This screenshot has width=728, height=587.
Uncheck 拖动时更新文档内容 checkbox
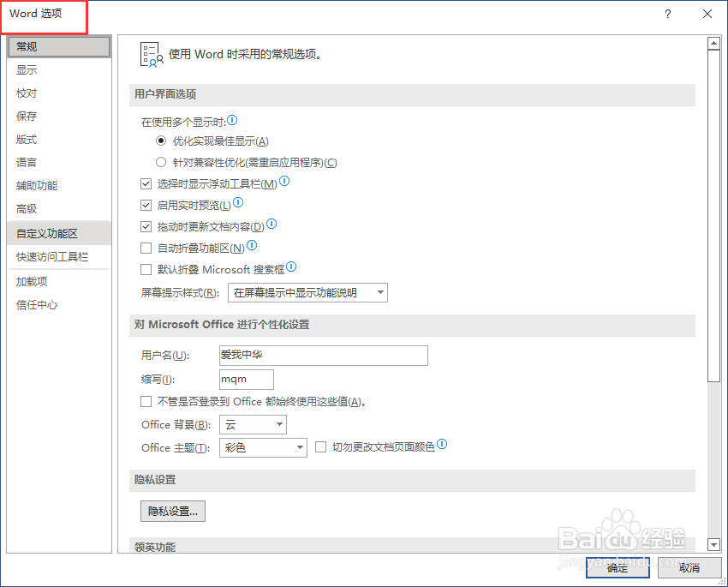click(146, 226)
